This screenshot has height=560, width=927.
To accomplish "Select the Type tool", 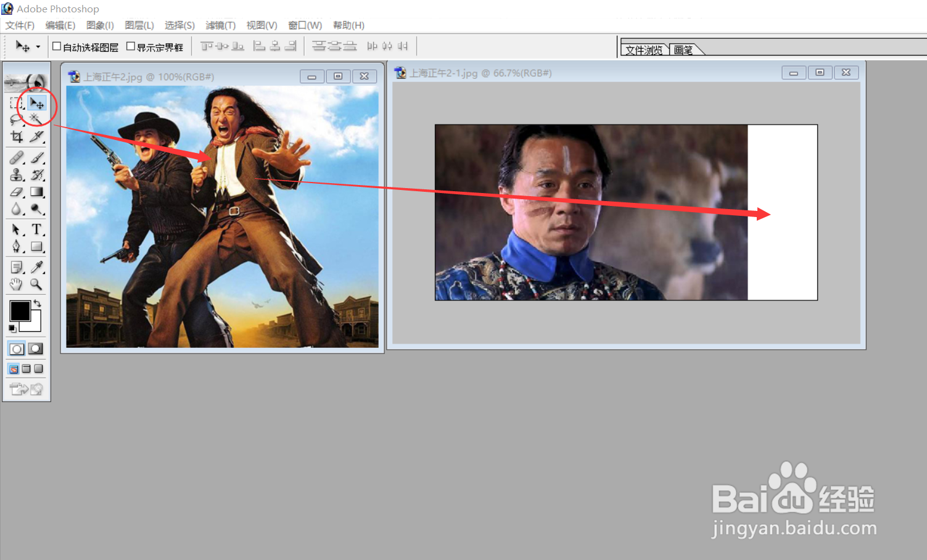I will tap(36, 230).
